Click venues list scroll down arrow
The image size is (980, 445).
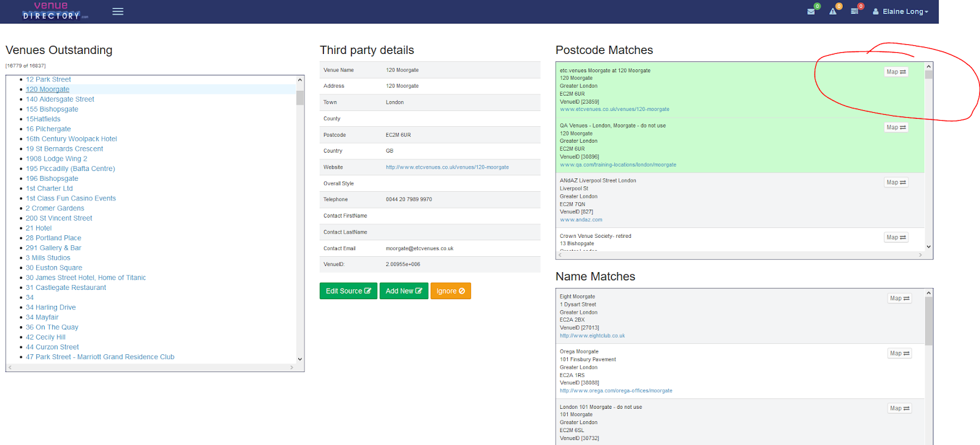300,359
